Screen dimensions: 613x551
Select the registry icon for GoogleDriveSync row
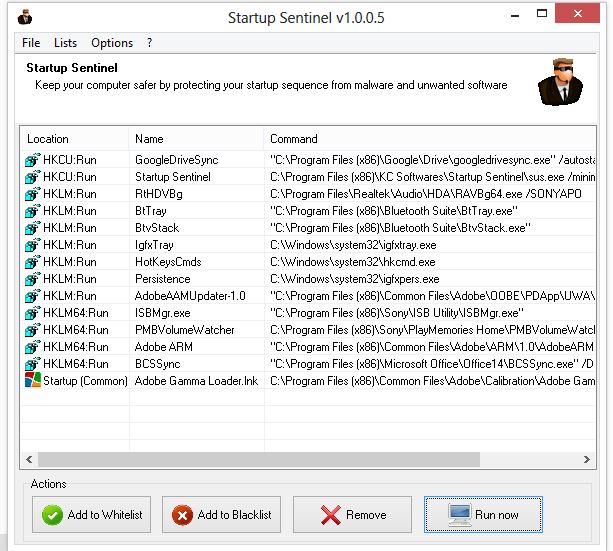pos(33,160)
